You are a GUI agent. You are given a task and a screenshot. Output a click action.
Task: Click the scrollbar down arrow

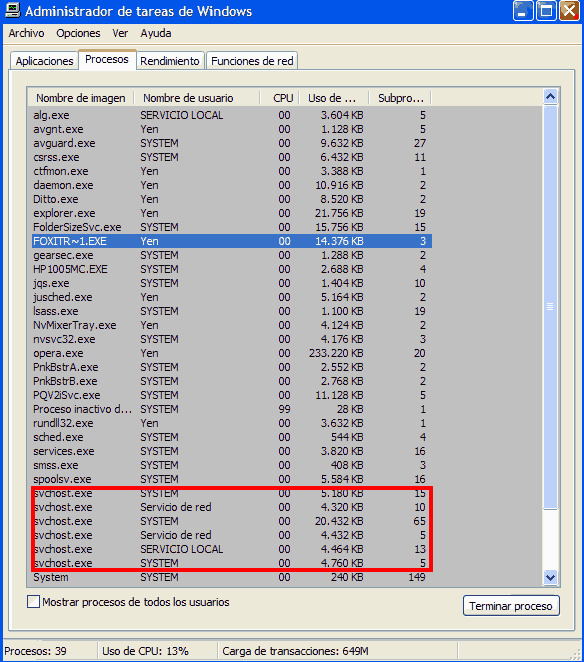(550, 577)
